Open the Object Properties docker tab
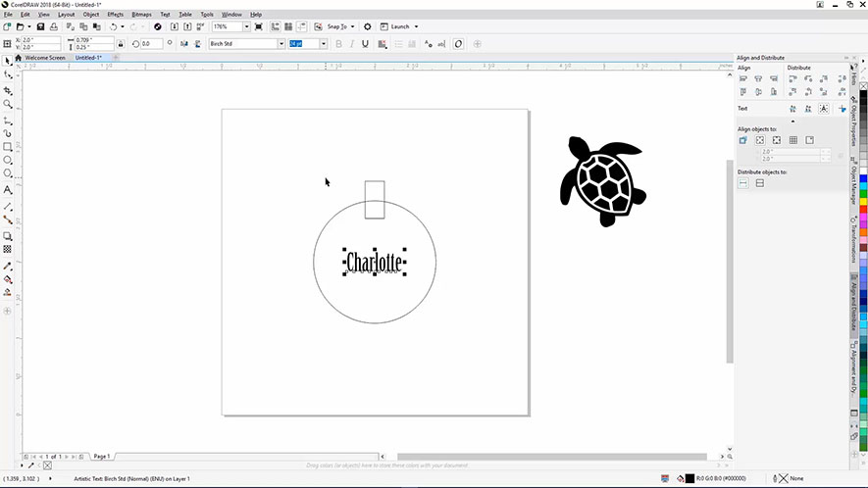868x488 pixels. 854,121
